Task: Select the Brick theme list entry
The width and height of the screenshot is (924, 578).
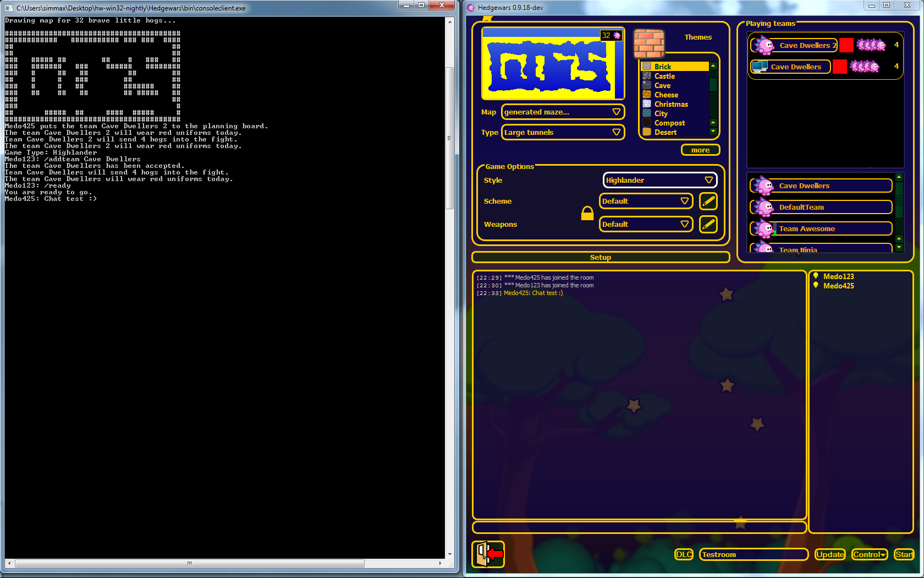Action: (x=675, y=67)
